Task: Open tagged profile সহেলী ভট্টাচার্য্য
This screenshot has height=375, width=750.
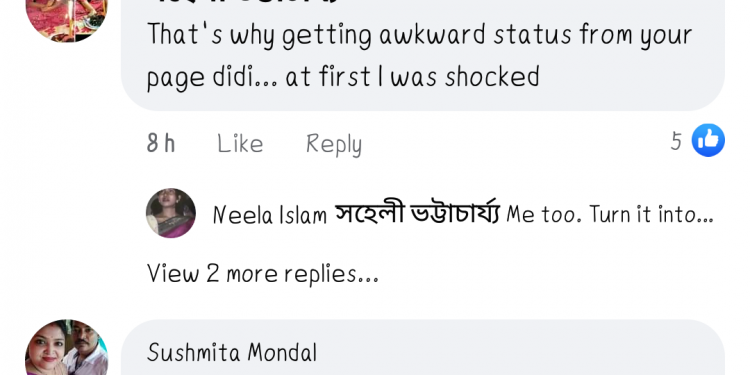Action: 417,213
